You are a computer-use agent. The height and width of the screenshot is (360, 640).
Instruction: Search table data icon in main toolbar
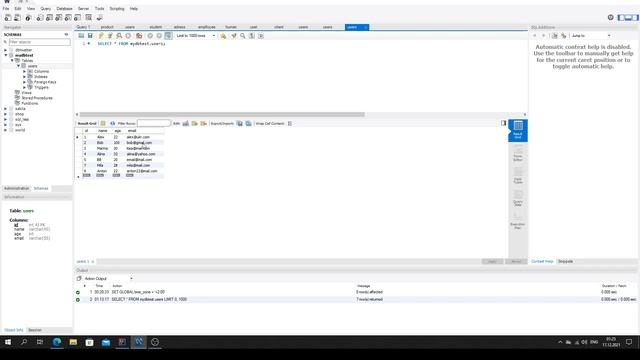pyautogui.click(x=88, y=18)
